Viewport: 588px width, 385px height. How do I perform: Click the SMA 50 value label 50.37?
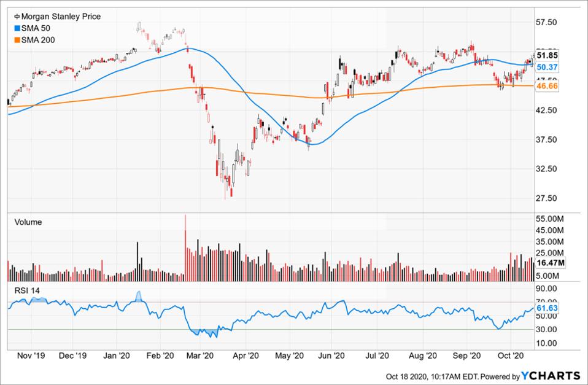click(547, 67)
